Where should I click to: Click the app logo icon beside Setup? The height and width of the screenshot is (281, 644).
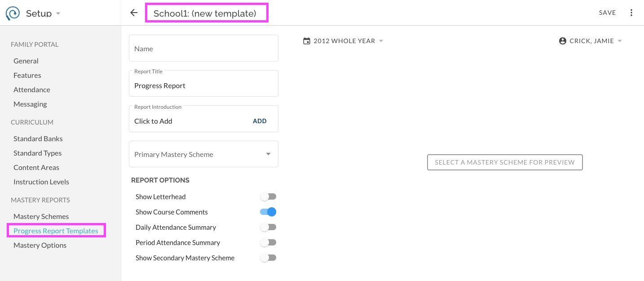point(13,13)
